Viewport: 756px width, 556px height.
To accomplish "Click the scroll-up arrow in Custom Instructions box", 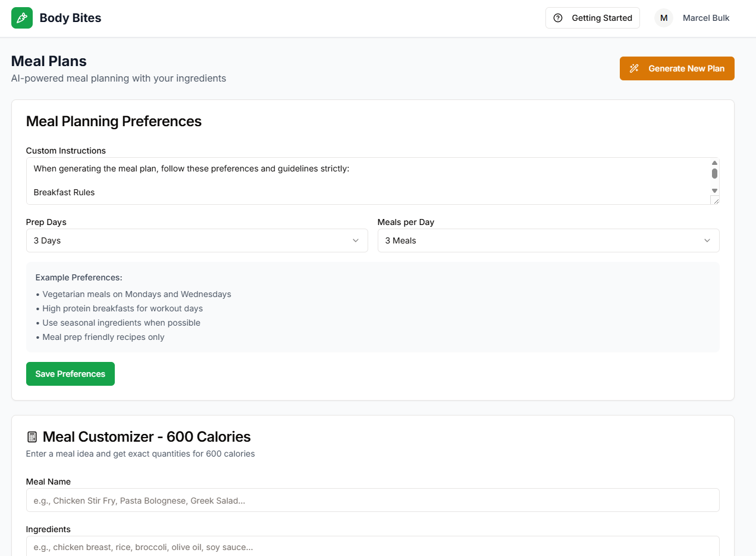I will tap(714, 162).
